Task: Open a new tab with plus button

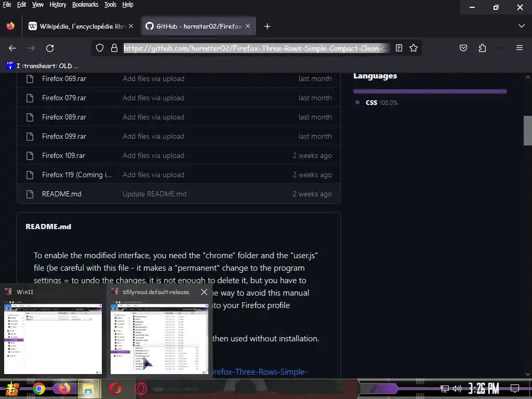Action: pos(267,26)
